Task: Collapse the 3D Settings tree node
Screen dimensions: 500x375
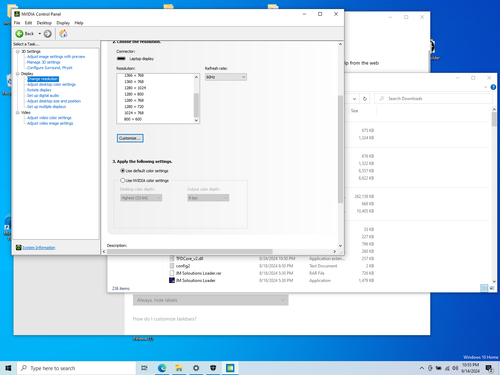Action: 18,52
